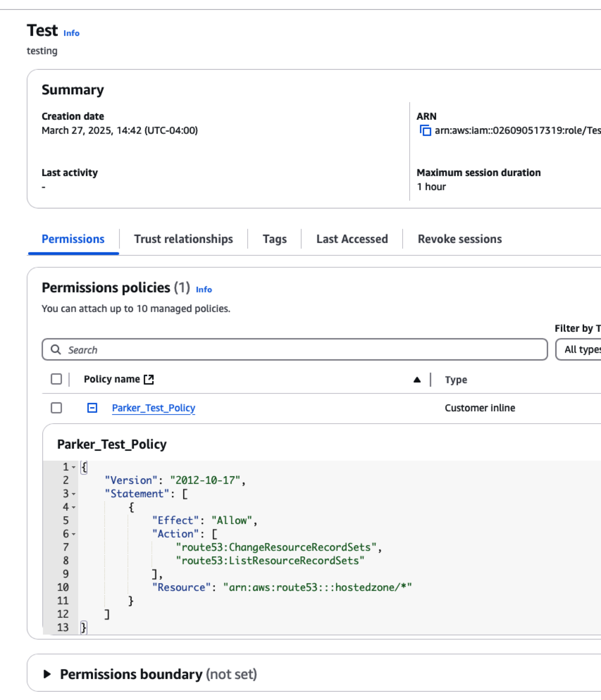Image resolution: width=601 pixels, height=700 pixels.
Task: Click the Parker_Test_Policy heading above the JSON
Action: pyautogui.click(x=112, y=444)
